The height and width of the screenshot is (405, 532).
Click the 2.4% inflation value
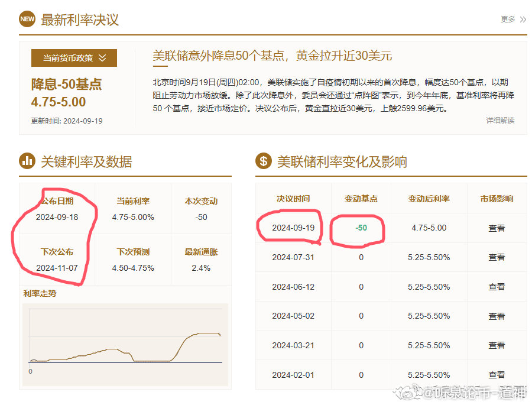[x=201, y=268]
